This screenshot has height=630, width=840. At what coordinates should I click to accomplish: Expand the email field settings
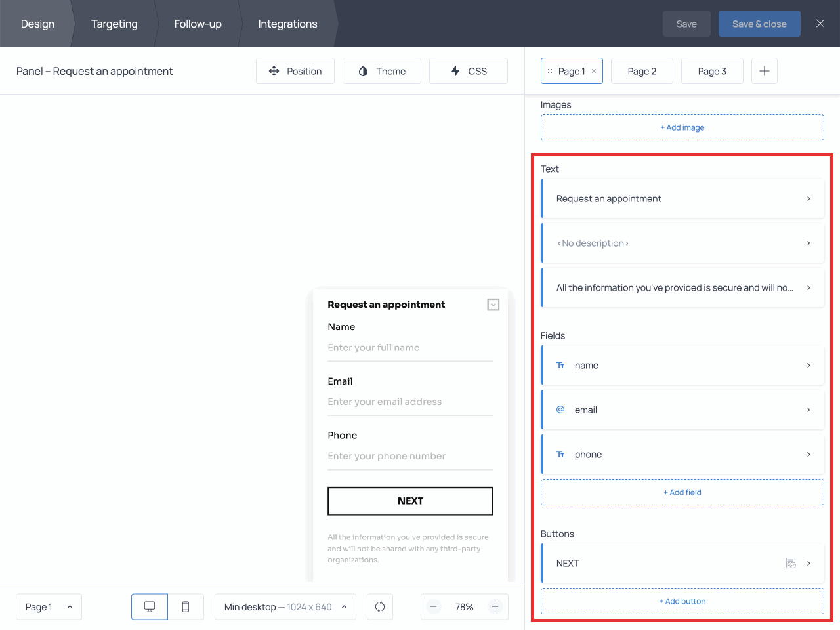pos(682,409)
